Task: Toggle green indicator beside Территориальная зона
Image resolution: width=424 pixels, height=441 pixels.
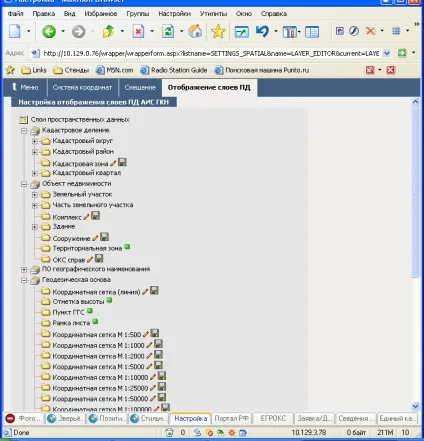Action: [x=127, y=247]
